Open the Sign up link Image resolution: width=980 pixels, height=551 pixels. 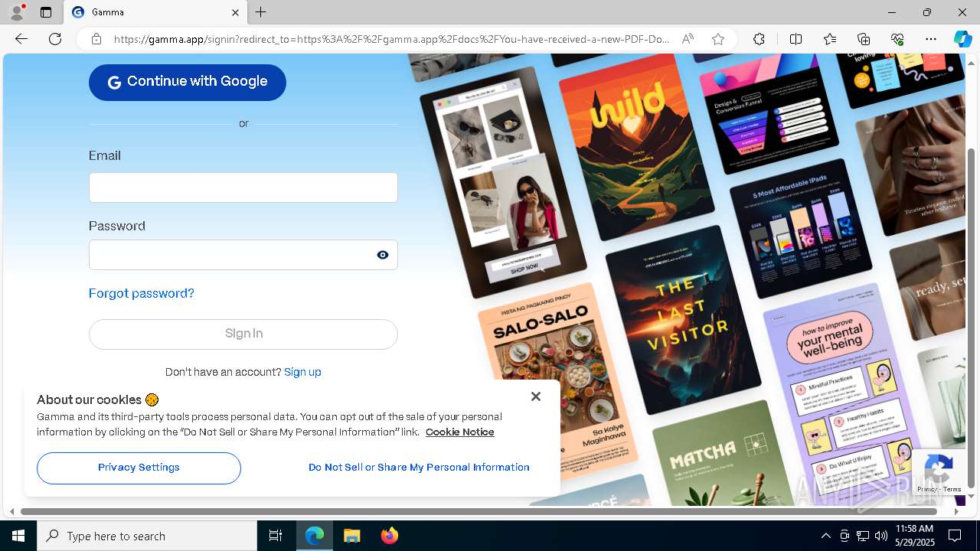click(302, 372)
